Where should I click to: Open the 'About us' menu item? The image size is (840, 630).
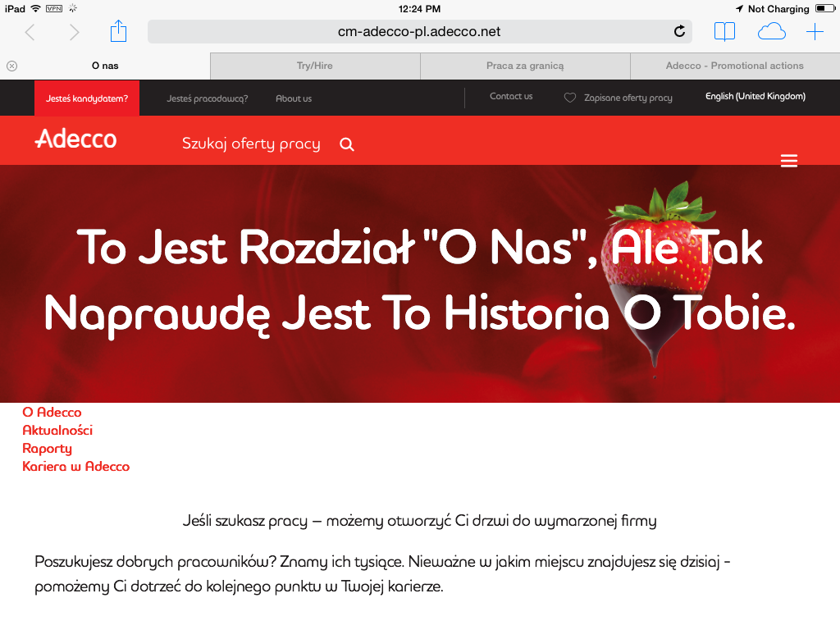(294, 98)
